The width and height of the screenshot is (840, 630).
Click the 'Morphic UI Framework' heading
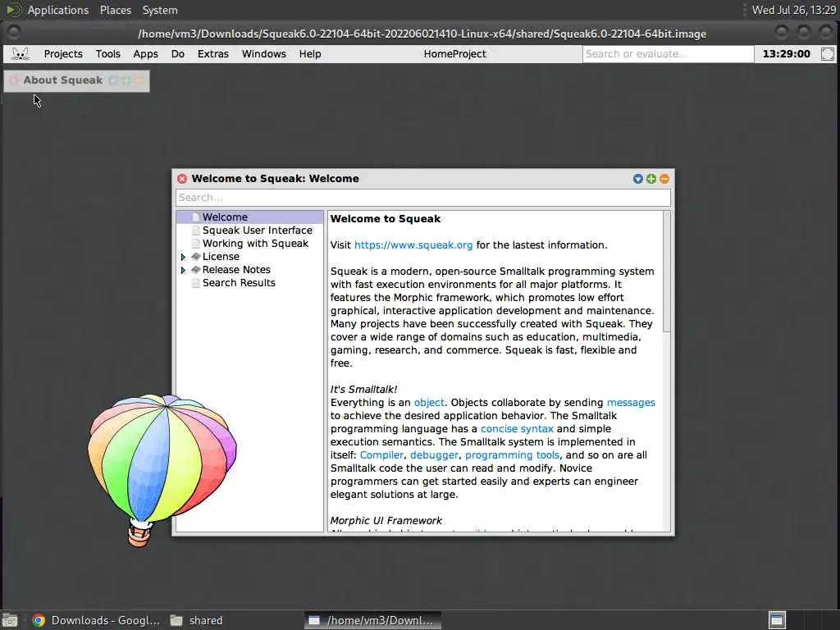(386, 520)
